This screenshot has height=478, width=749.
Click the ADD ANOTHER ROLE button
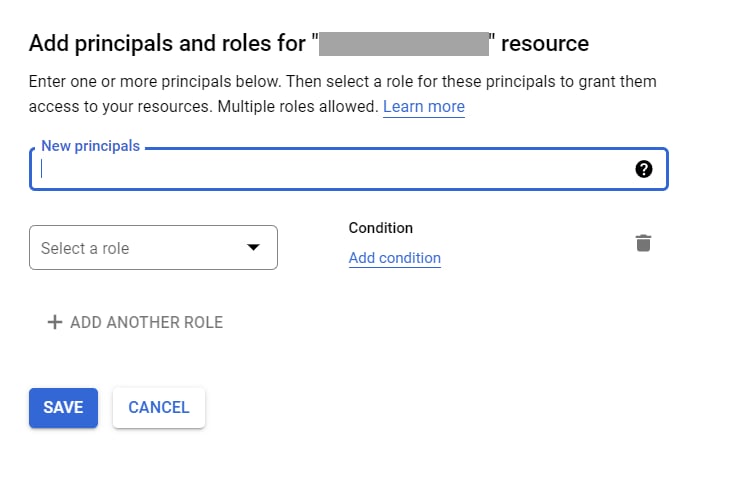(x=135, y=322)
